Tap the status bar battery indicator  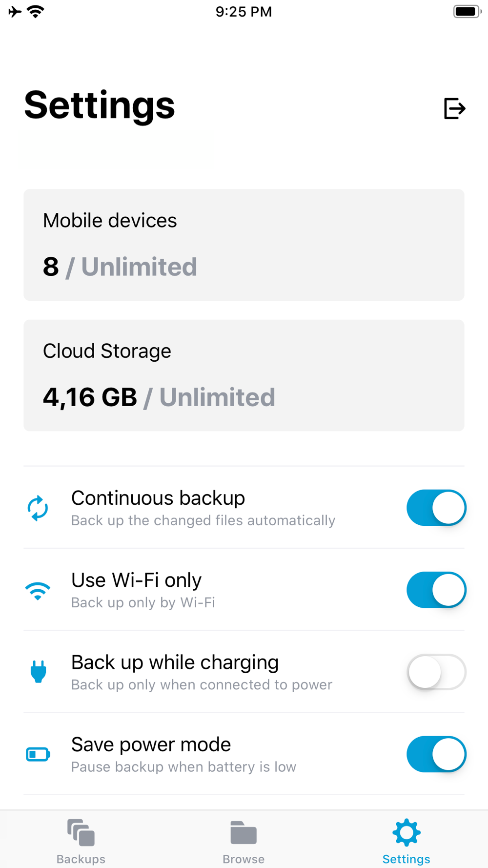coord(467,12)
